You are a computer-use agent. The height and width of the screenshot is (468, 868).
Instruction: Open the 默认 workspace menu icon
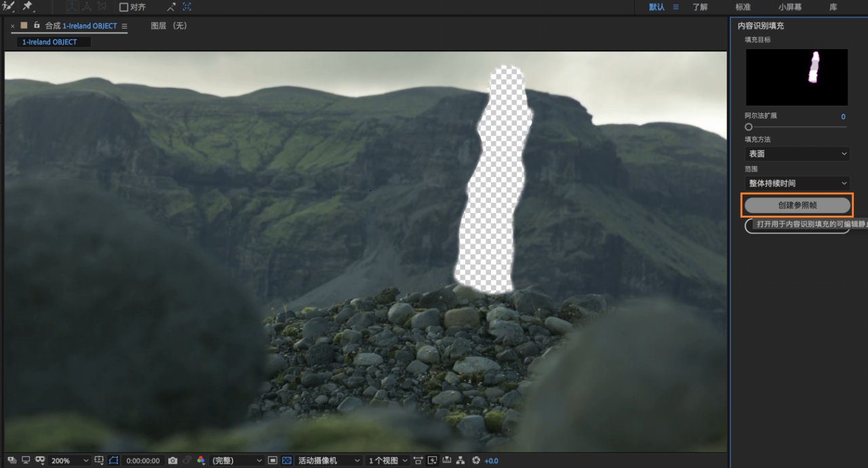tap(675, 7)
